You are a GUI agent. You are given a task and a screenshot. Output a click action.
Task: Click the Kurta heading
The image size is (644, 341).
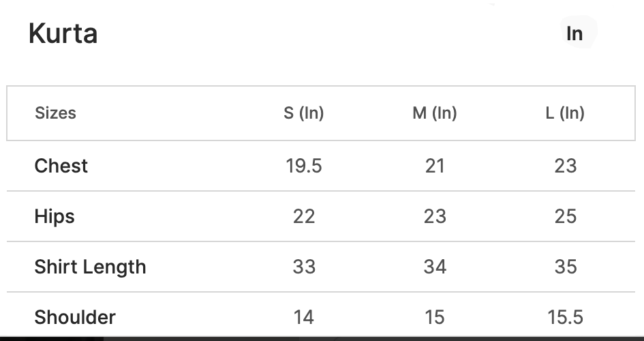tap(63, 33)
